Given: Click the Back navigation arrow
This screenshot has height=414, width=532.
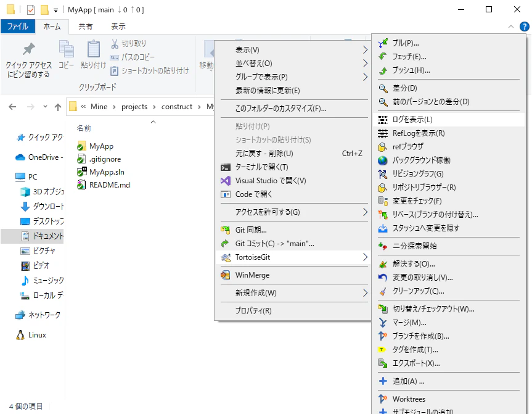Looking at the screenshot, I should coord(12,107).
